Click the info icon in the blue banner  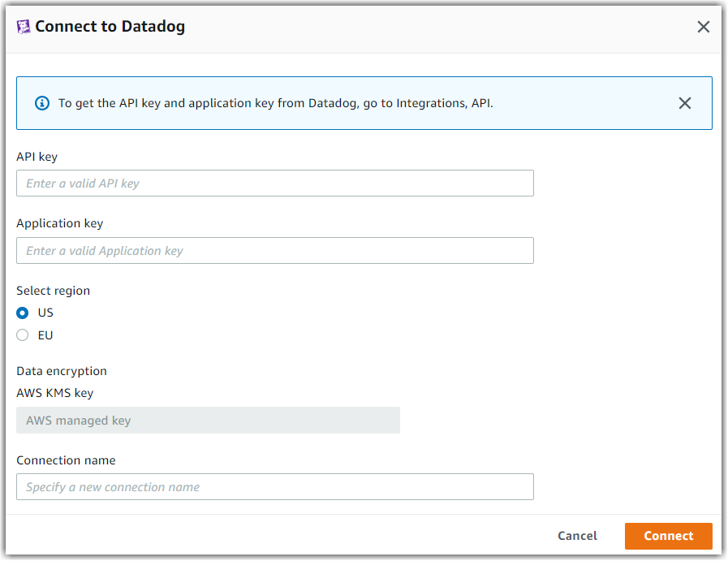pyautogui.click(x=41, y=103)
